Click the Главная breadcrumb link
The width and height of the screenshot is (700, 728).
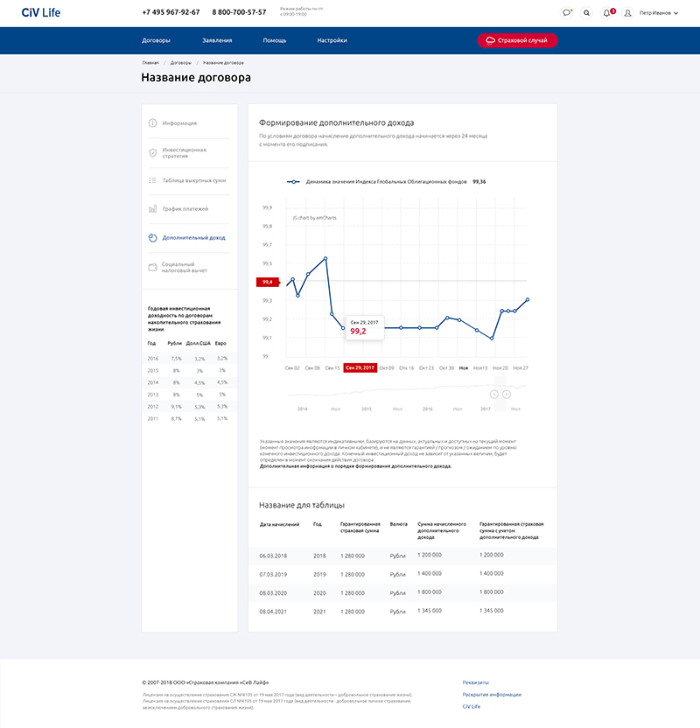point(150,63)
